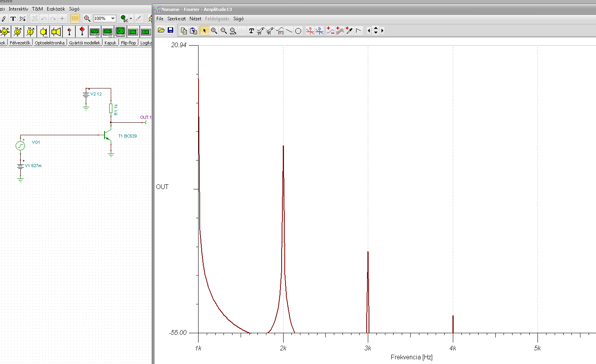Image resolution: width=596 pixels, height=364 pixels.
Task: Enable cursor A on the diagram
Action: (310, 31)
